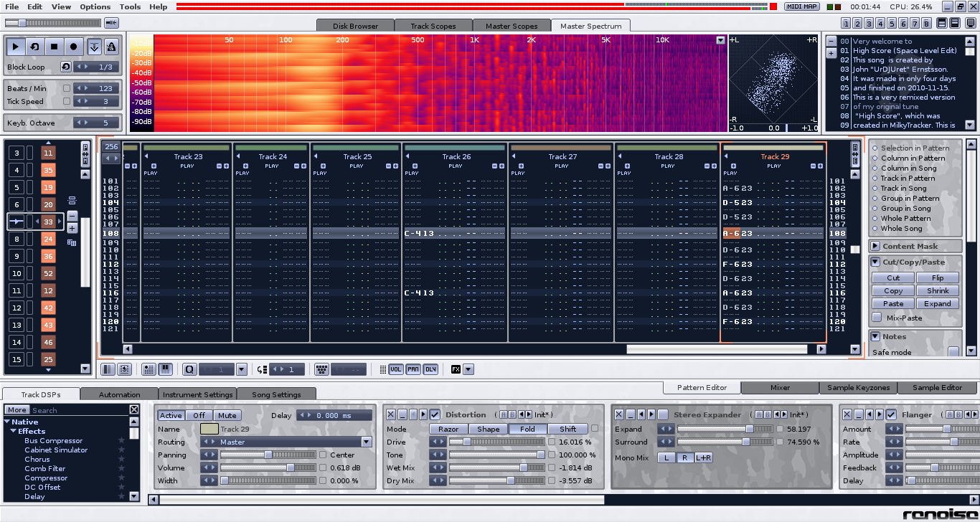The height and width of the screenshot is (522, 980).
Task: Toggle the metronome icon
Action: (x=111, y=47)
